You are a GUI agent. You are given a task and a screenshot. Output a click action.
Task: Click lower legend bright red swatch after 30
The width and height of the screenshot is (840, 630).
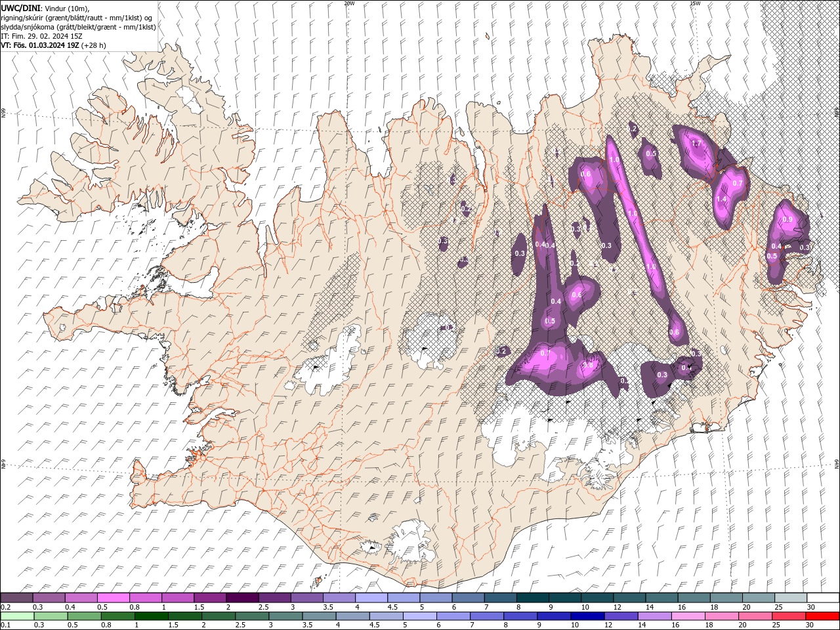pos(822,616)
